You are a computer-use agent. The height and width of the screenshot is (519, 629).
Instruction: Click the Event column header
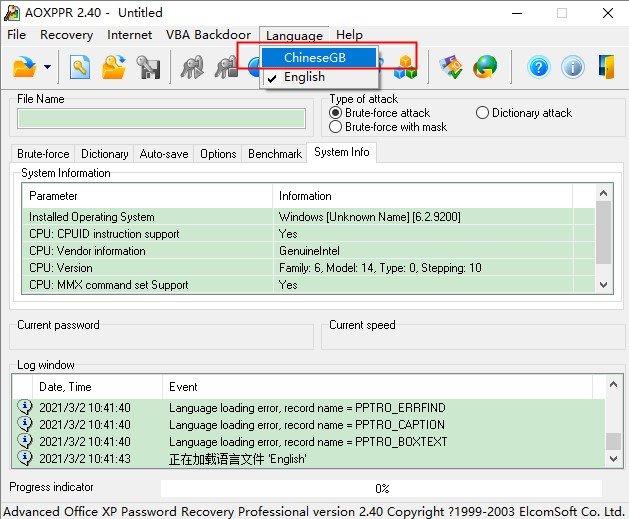(377, 387)
